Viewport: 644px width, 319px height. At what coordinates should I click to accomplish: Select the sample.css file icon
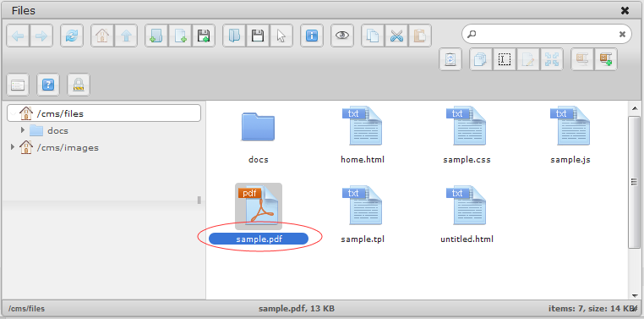point(467,126)
